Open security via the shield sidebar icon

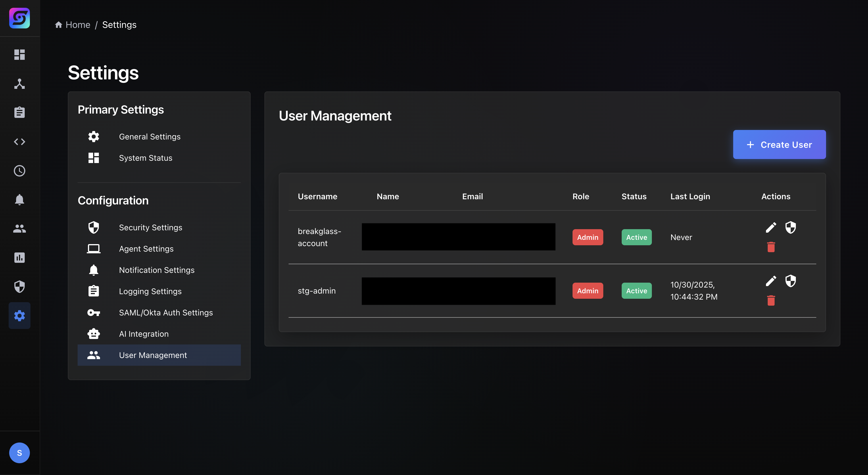[19, 287]
